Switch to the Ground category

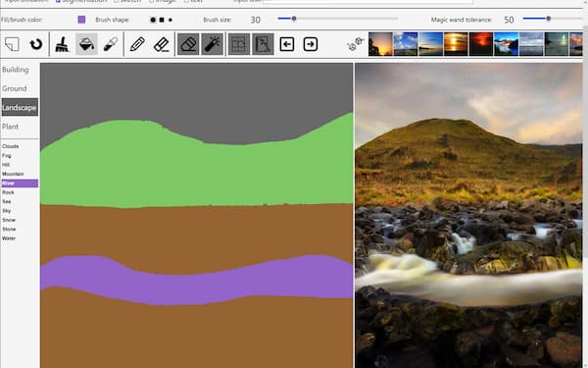15,88
